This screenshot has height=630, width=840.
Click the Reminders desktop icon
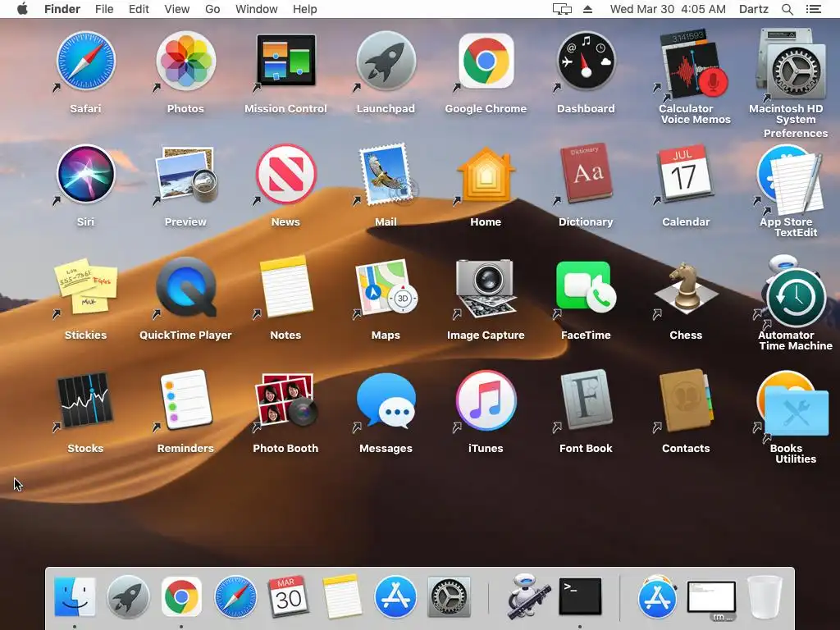pyautogui.click(x=186, y=400)
